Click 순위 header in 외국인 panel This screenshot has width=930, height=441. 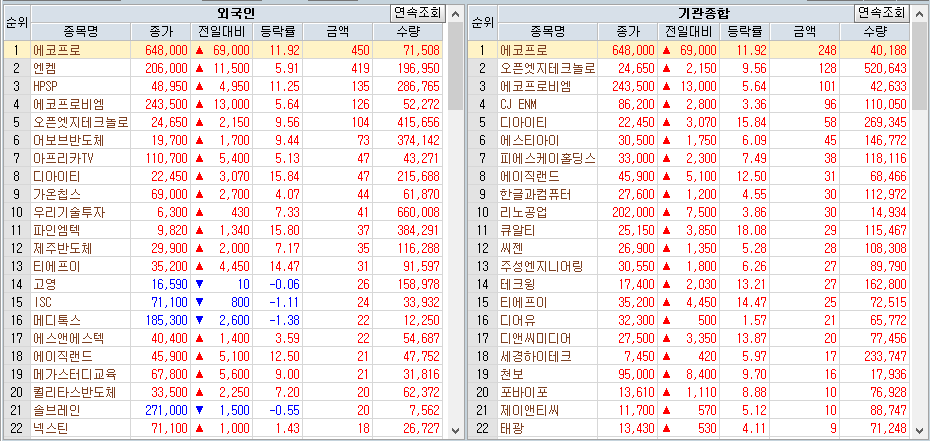[16, 23]
